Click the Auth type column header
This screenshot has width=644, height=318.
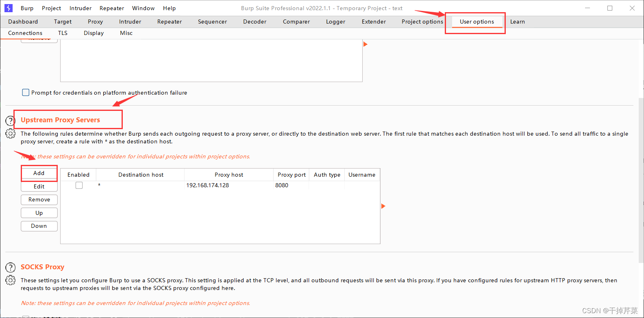point(327,175)
